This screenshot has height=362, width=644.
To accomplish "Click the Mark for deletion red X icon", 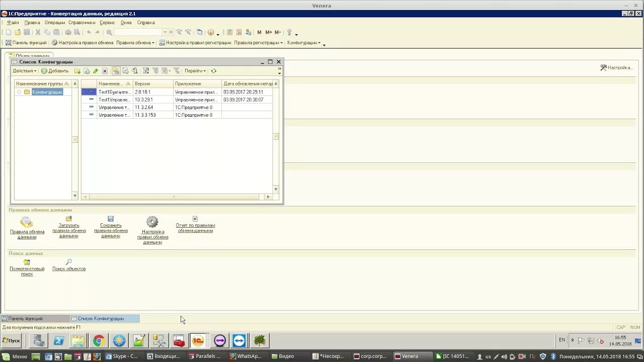I will 105,71.
